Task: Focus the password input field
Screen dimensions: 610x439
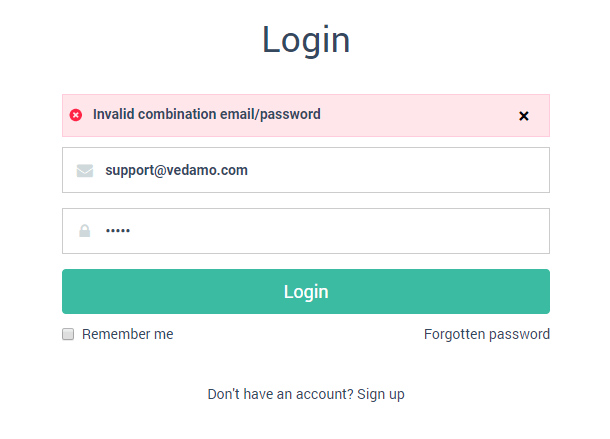Action: tap(306, 231)
